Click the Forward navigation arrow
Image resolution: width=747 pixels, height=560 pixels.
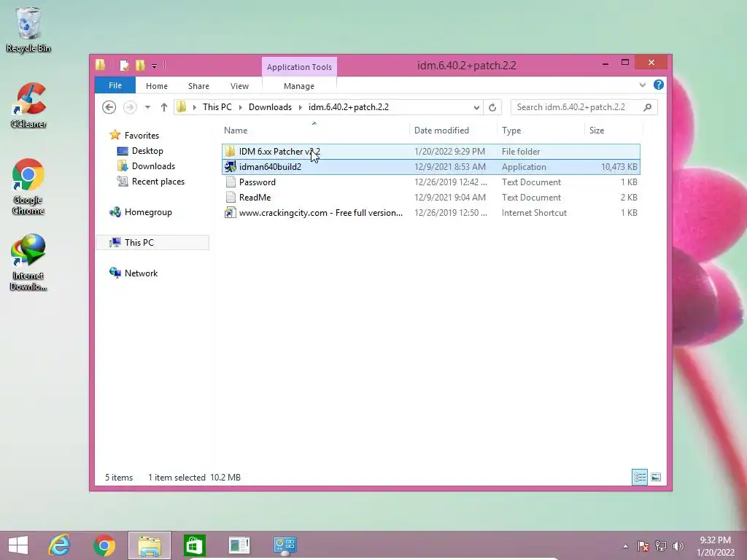point(130,107)
